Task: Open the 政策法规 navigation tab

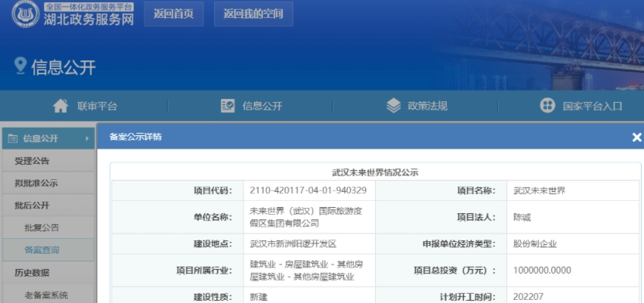Action: [x=416, y=106]
